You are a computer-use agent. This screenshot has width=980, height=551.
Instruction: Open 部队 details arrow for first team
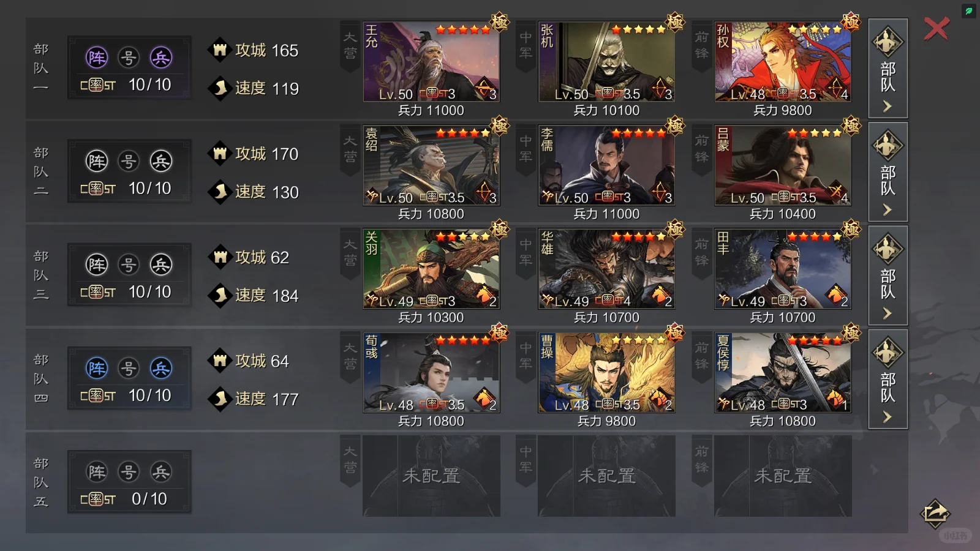888,68
